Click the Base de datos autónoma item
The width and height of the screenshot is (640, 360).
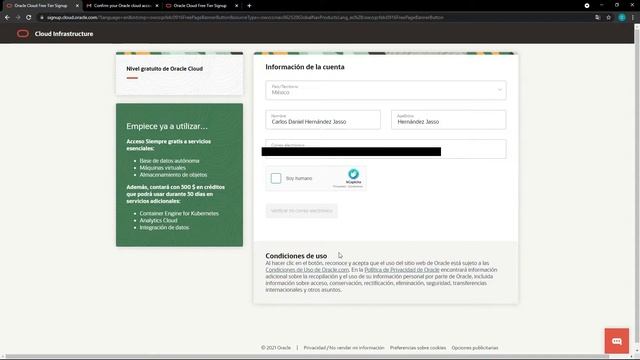pyautogui.click(x=169, y=161)
